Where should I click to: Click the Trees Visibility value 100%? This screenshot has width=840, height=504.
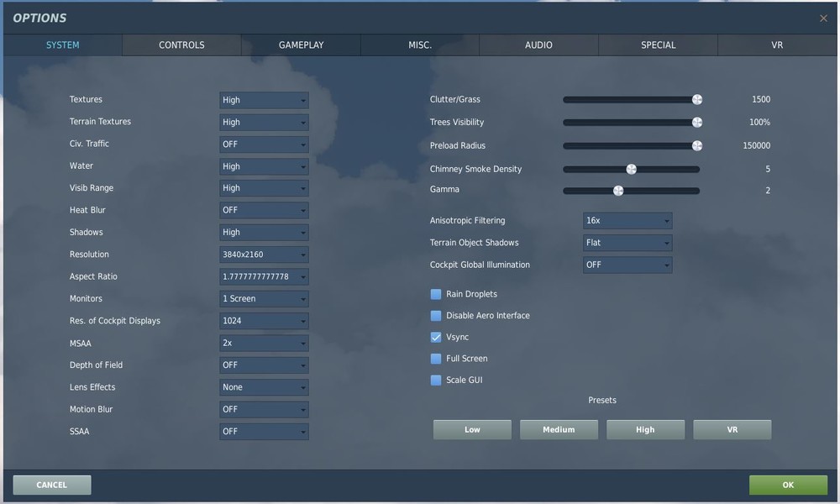(x=759, y=122)
